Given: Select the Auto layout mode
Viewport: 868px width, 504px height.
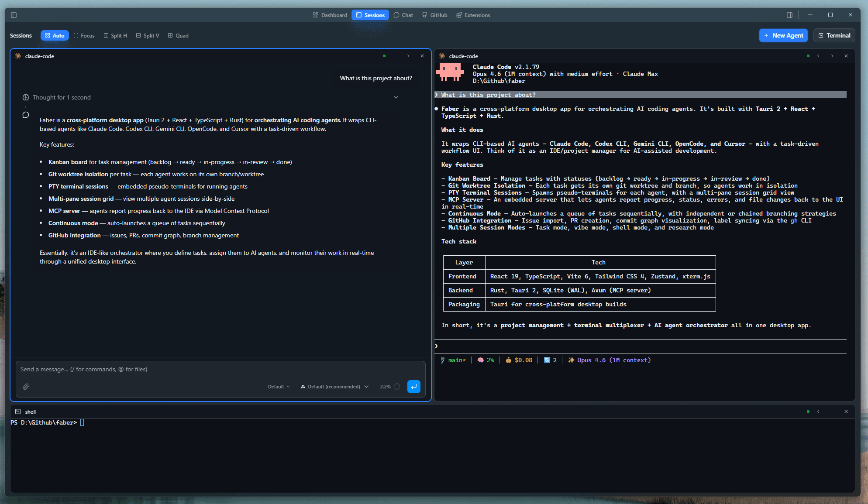Looking at the screenshot, I should tap(55, 35).
